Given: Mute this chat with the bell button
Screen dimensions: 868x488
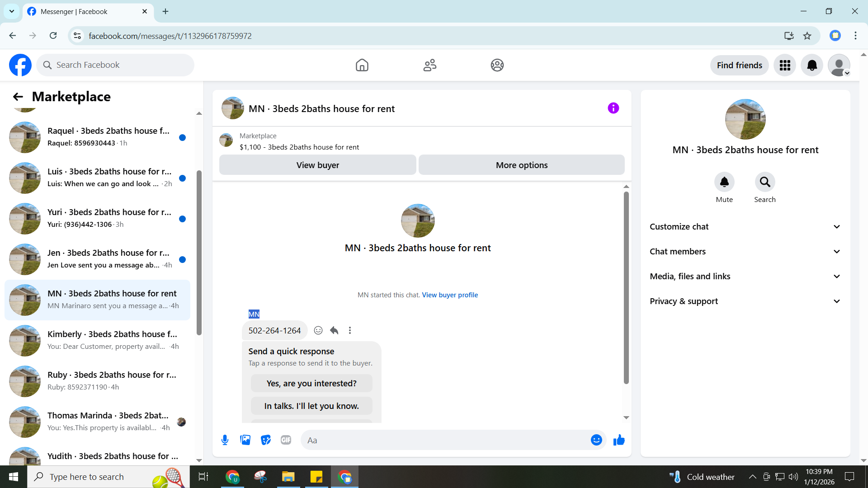Looking at the screenshot, I should point(724,182).
